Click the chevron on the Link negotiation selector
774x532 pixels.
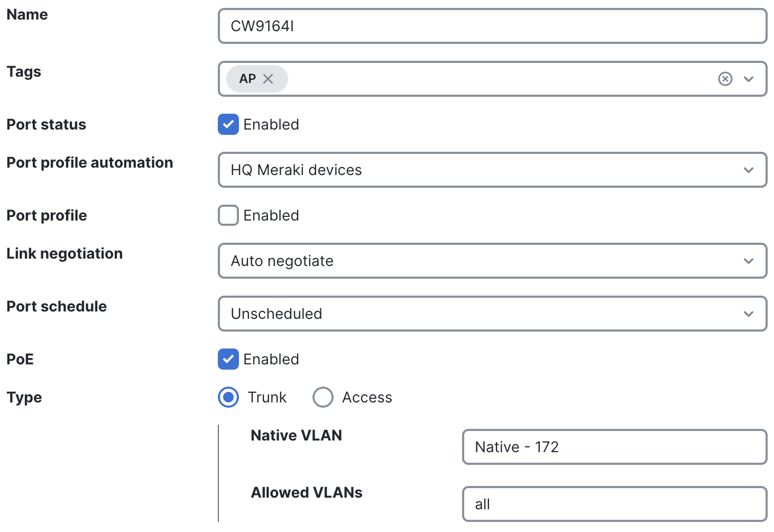pyautogui.click(x=748, y=261)
